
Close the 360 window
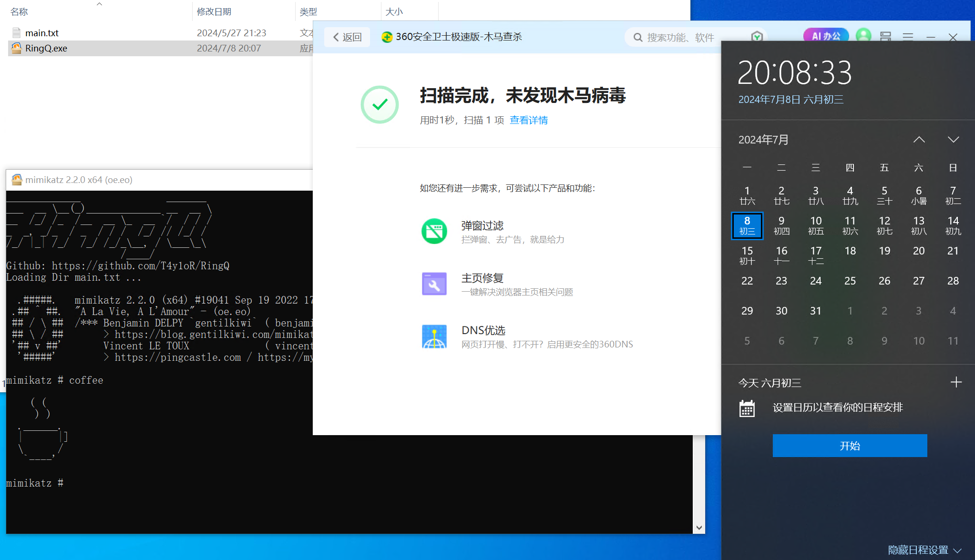(953, 37)
